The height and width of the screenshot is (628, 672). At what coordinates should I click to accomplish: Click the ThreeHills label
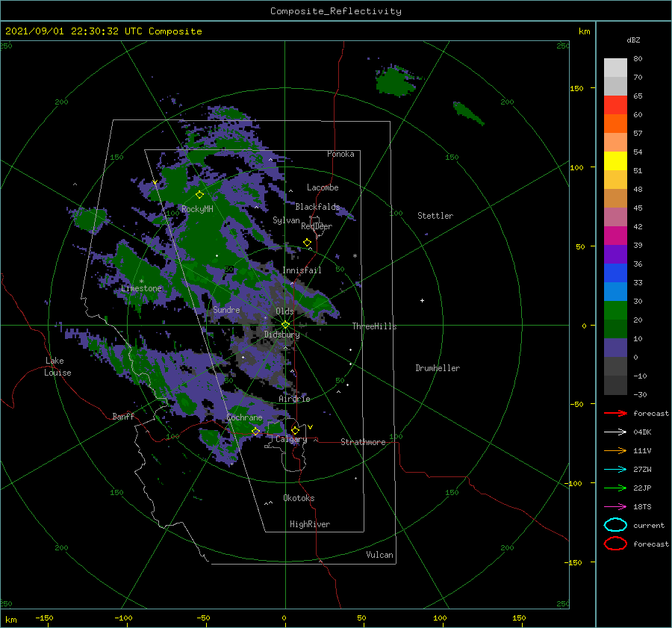pos(375,326)
